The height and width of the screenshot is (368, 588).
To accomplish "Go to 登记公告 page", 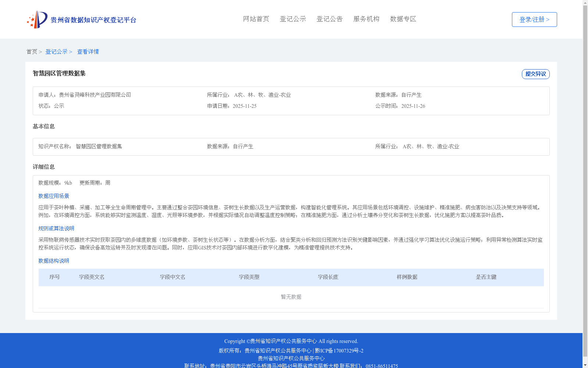I will [330, 19].
